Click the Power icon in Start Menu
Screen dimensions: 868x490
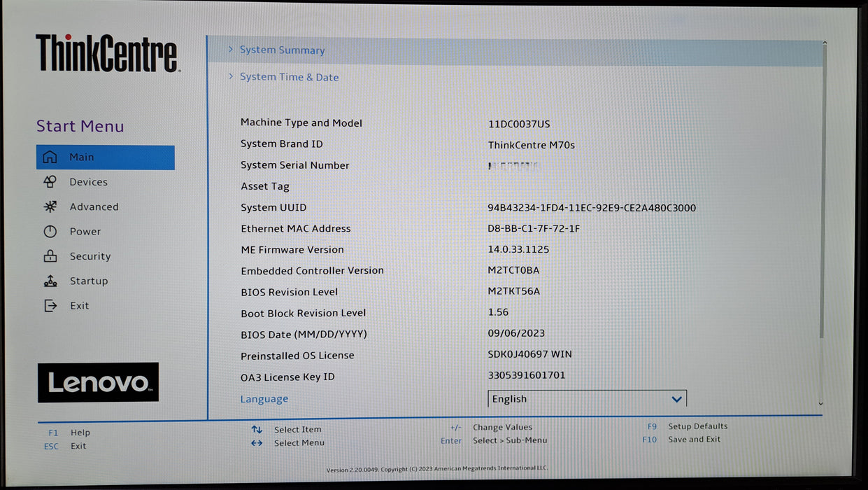coord(50,232)
